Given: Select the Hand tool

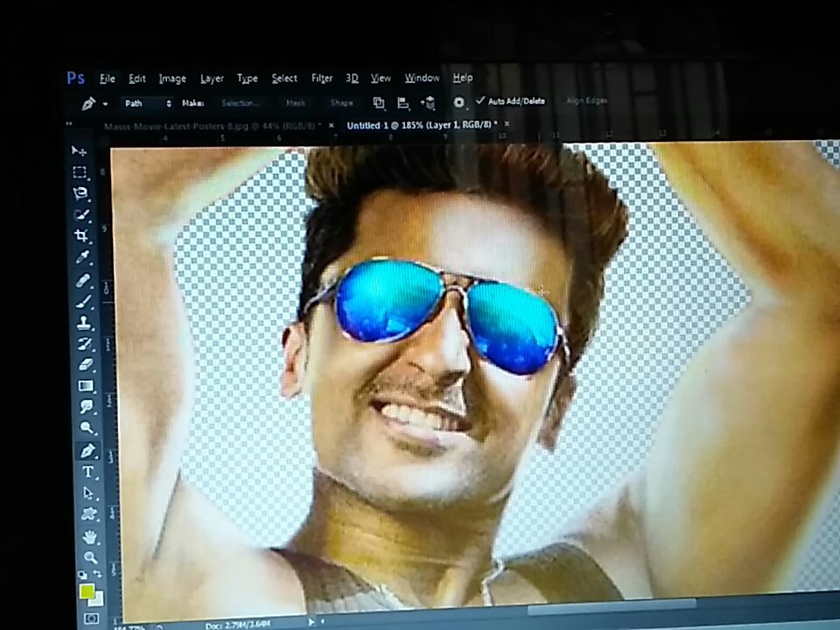Looking at the screenshot, I should tap(89, 536).
